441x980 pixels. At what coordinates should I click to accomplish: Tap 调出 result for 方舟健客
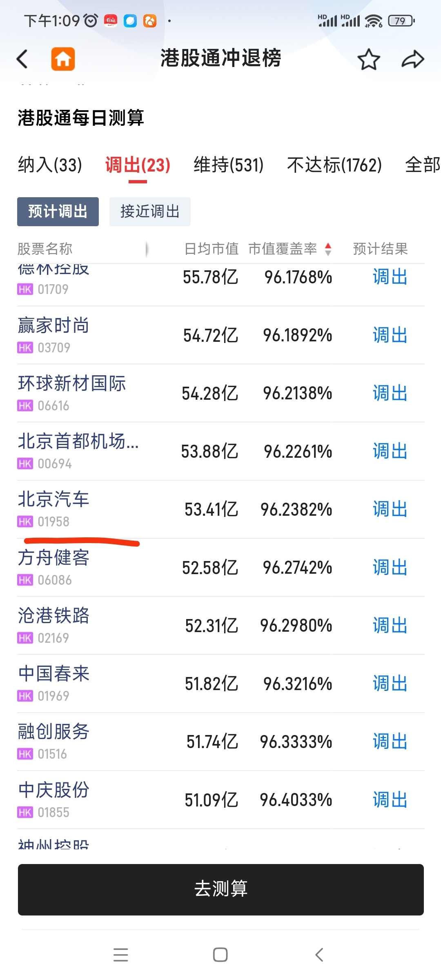click(390, 568)
